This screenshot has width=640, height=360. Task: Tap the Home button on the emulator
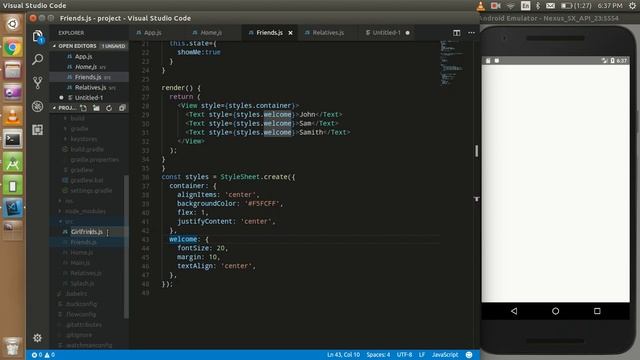click(555, 311)
